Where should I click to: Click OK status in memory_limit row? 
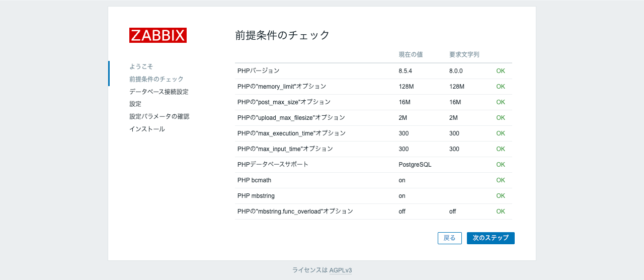tap(501, 87)
